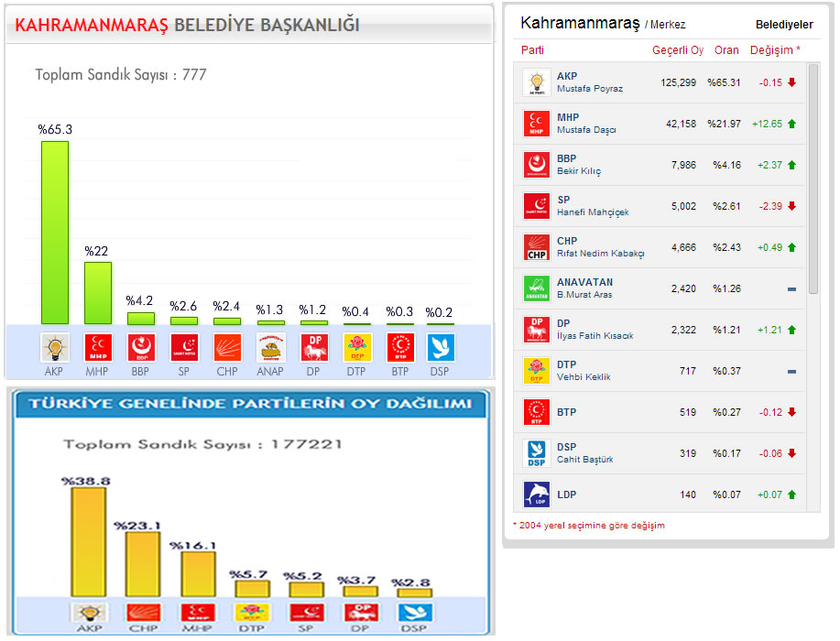Click the Geçerli Oy column header
The height and width of the screenshot is (641, 840).
pyautogui.click(x=678, y=50)
